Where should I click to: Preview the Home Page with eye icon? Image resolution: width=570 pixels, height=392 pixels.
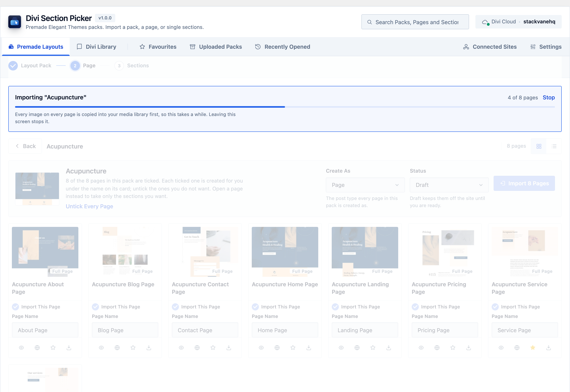coord(261,347)
